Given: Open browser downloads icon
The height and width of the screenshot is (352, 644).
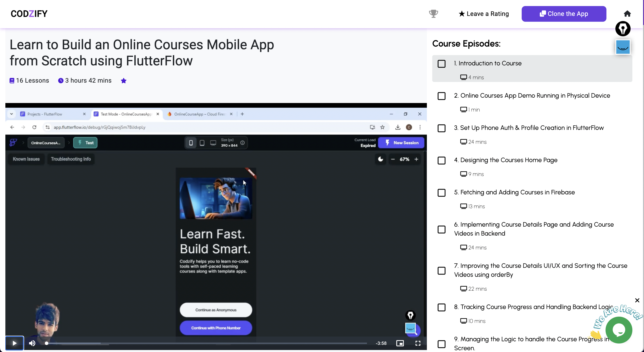Looking at the screenshot, I should 398,127.
